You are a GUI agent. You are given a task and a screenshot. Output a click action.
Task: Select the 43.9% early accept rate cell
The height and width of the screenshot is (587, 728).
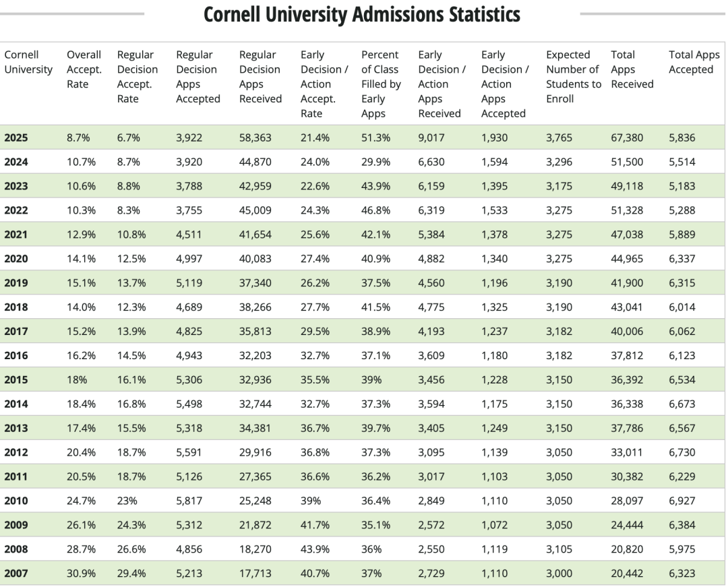pos(315,549)
